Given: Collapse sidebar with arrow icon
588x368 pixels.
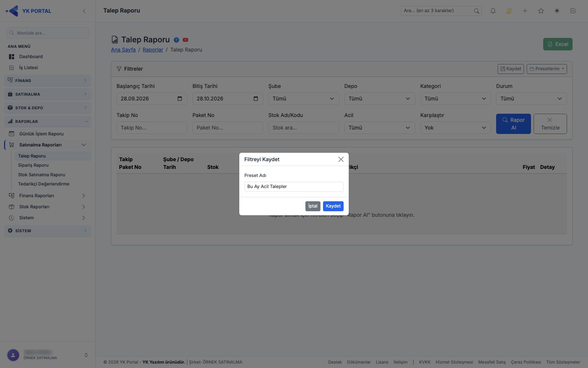Looking at the screenshot, I should (x=84, y=11).
